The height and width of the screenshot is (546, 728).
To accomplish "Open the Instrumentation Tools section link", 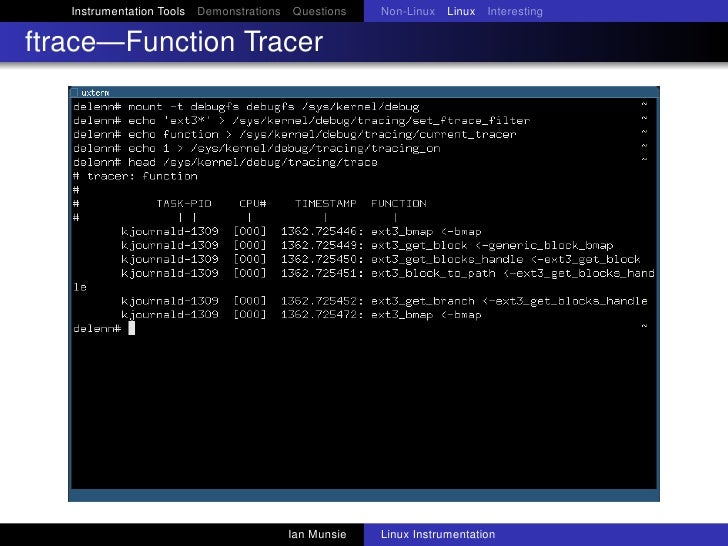I will pos(128,11).
